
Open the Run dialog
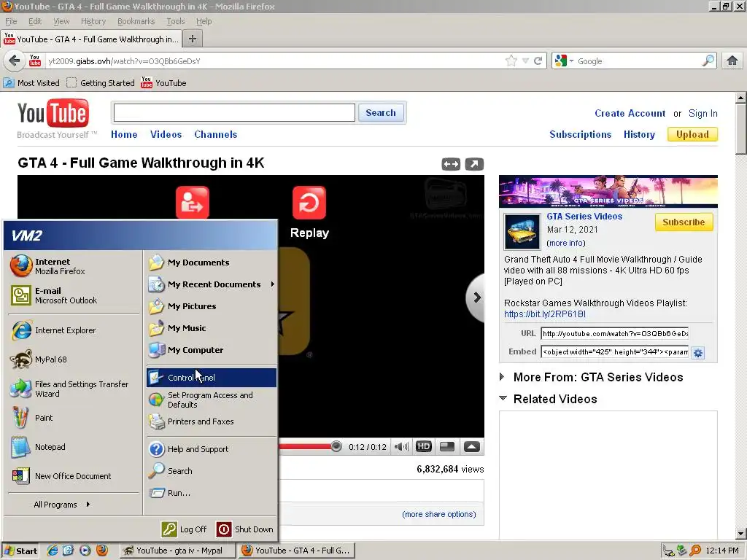coord(211,493)
